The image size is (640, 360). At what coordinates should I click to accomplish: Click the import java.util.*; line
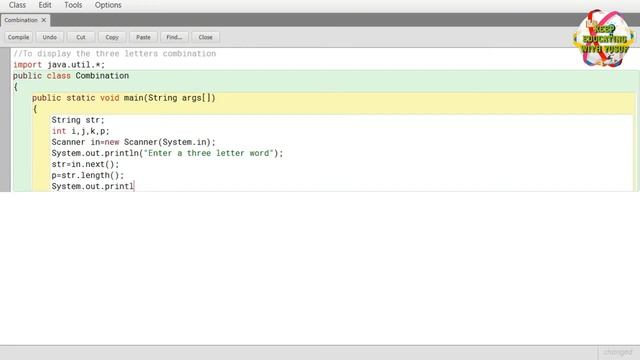click(59, 64)
